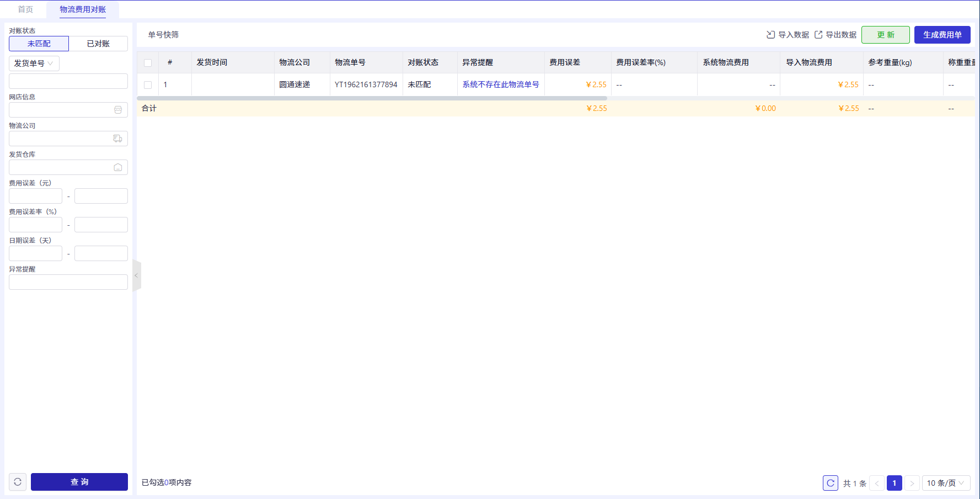
Task: Click the warehouse icon in 发货仓库 field
Action: click(x=118, y=167)
